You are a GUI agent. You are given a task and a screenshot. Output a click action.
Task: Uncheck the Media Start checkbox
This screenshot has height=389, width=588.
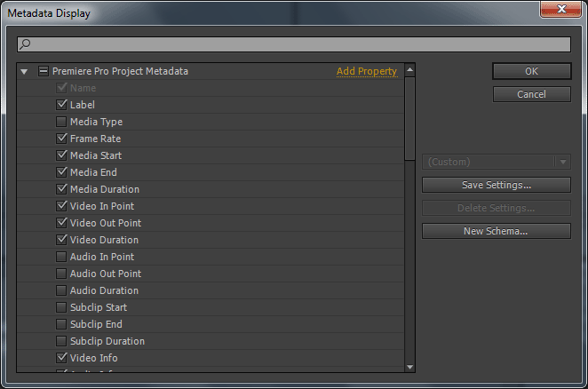pos(61,155)
